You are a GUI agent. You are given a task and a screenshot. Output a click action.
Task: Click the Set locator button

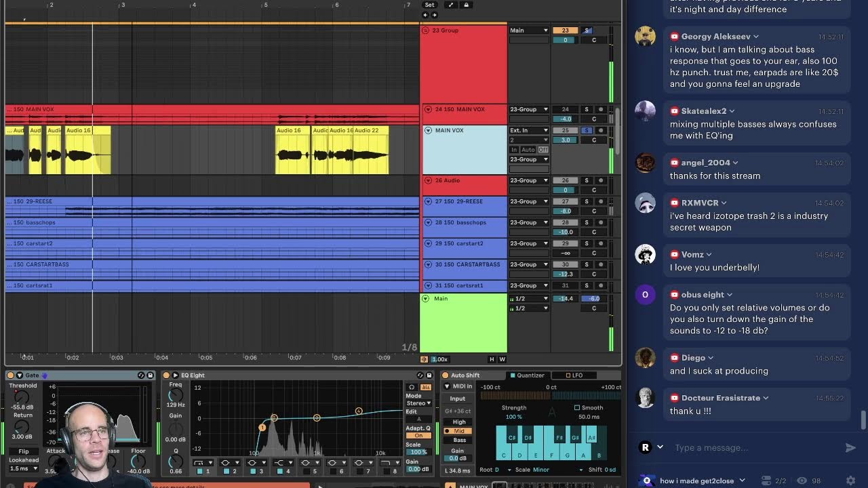click(429, 5)
